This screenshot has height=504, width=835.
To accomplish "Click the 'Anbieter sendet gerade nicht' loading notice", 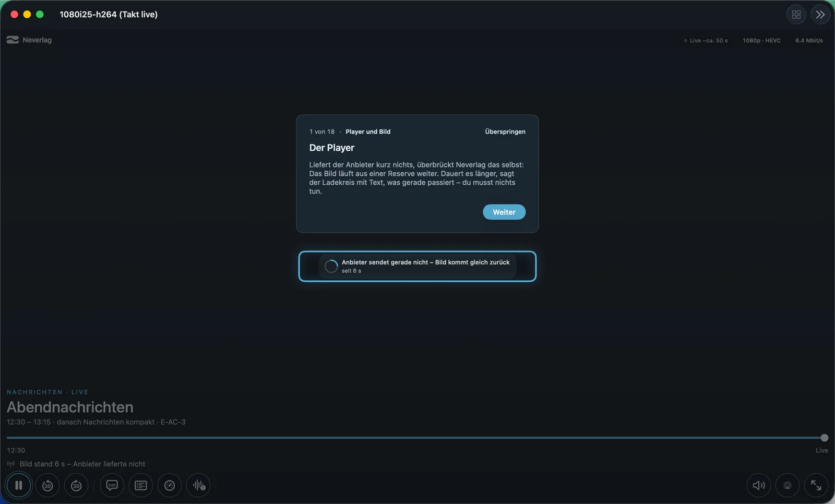I will (x=417, y=266).
